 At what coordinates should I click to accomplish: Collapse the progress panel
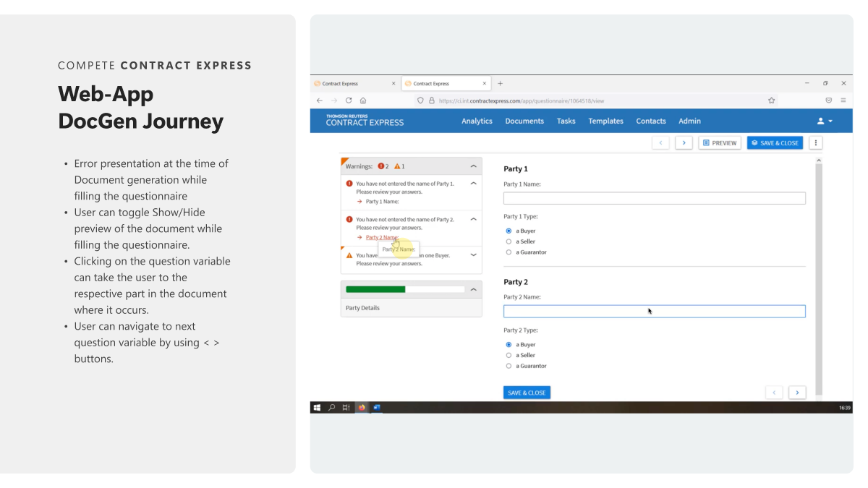[x=474, y=289]
